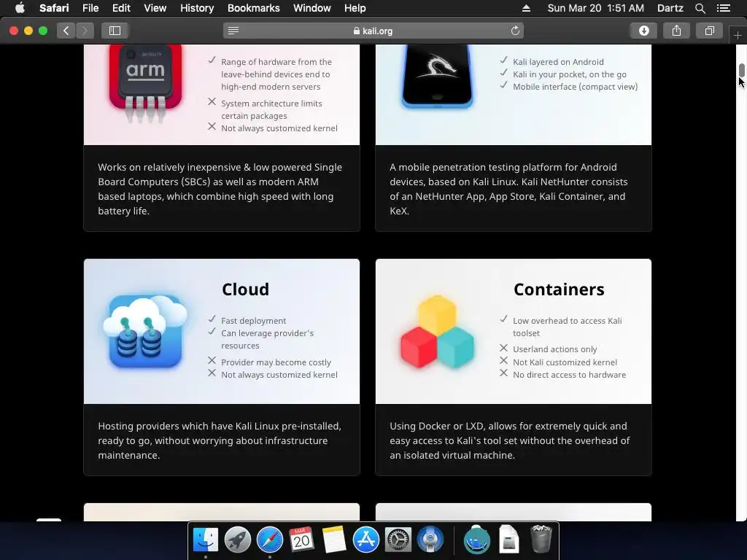
Task: Toggle the Safari sidebar button
Action: click(115, 31)
